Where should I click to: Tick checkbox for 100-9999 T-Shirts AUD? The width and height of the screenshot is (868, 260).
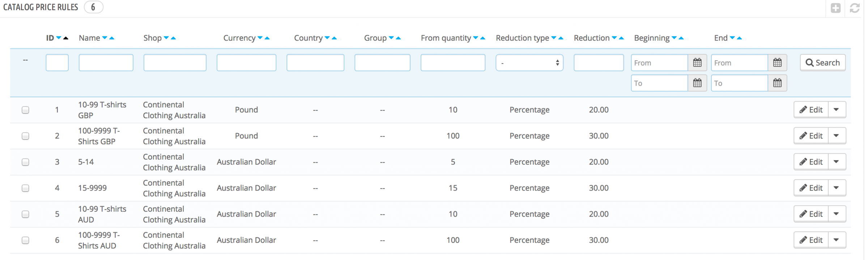(x=25, y=240)
